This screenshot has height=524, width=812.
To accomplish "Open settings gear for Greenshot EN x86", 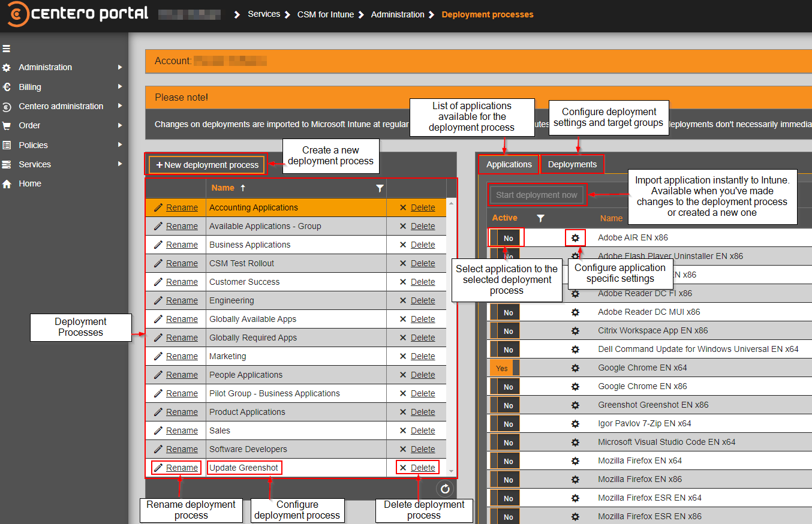I will point(575,405).
